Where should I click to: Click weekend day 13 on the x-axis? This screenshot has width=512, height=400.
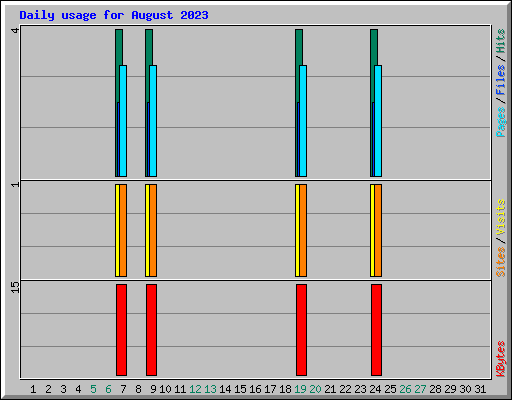210,389
